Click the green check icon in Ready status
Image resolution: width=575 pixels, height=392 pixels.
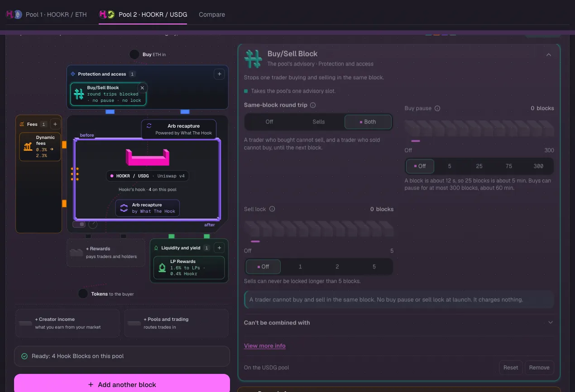click(24, 356)
